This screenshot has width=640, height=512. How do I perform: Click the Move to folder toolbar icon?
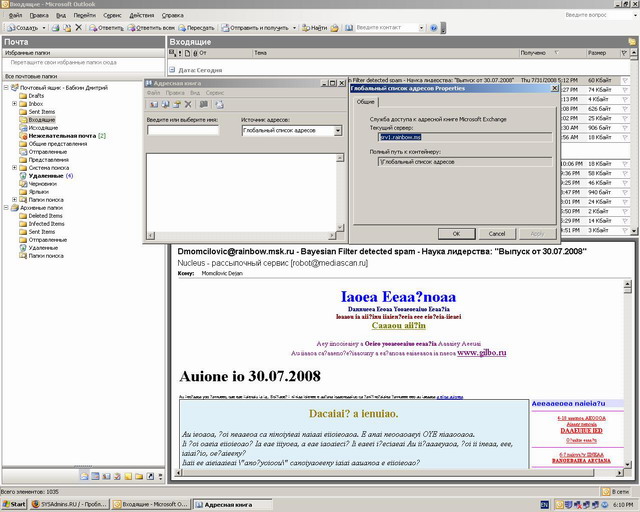tap(67, 28)
